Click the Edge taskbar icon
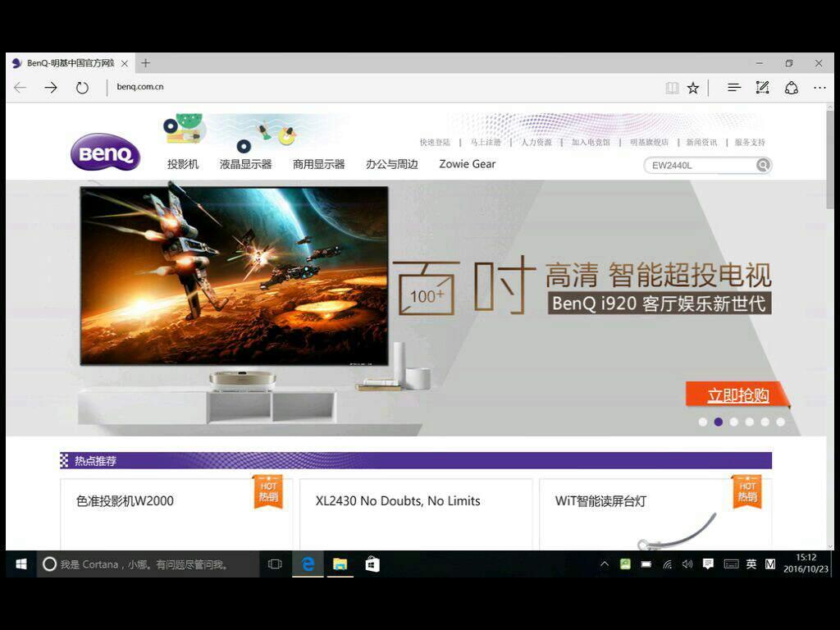The width and height of the screenshot is (840, 630). point(308,564)
